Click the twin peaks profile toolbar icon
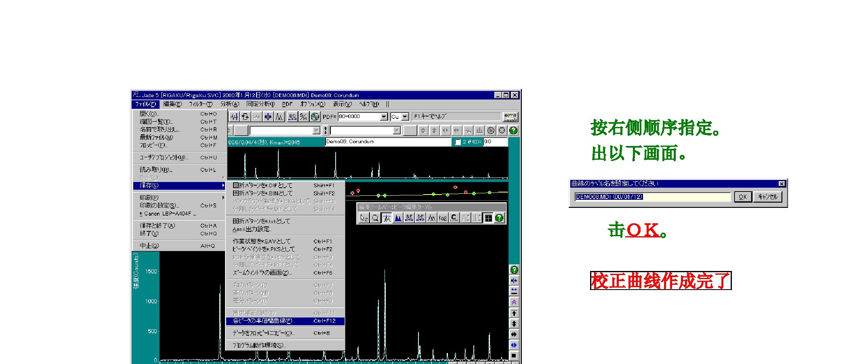 280,117
